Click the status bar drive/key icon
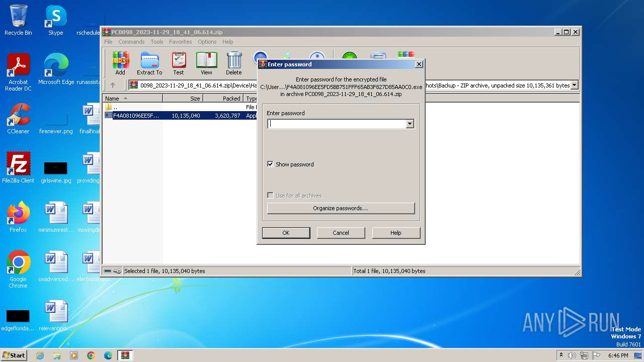The height and width of the screenshot is (362, 644). pos(113,271)
